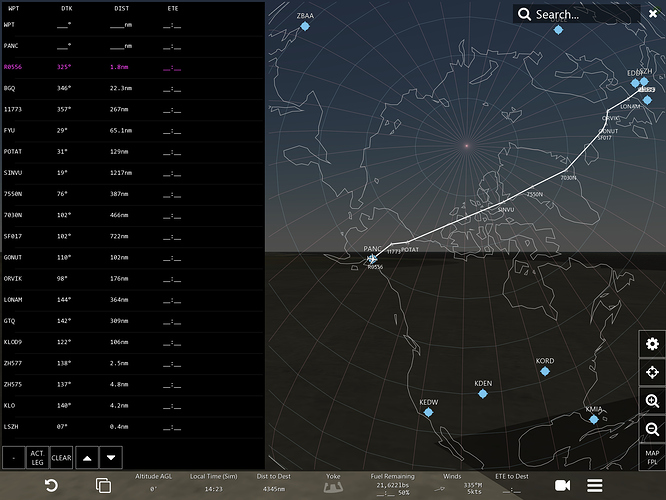Open the hamburger main menu
This screenshot has height=500, width=666.
[595, 485]
